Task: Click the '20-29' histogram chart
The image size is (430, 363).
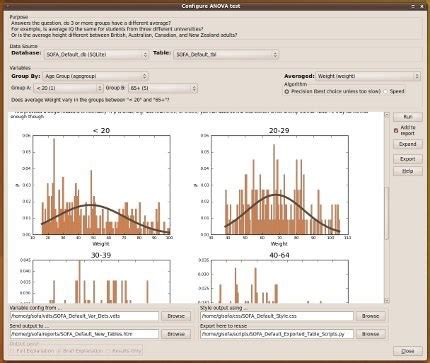Action: 279,185
